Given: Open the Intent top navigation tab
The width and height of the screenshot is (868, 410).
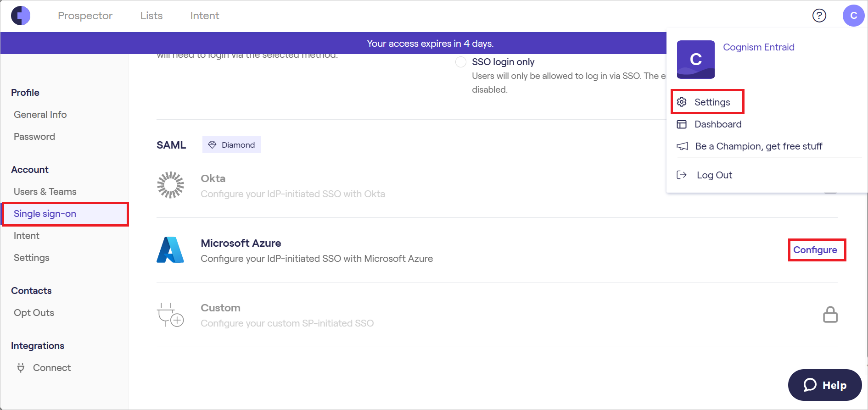Looking at the screenshot, I should click(205, 16).
